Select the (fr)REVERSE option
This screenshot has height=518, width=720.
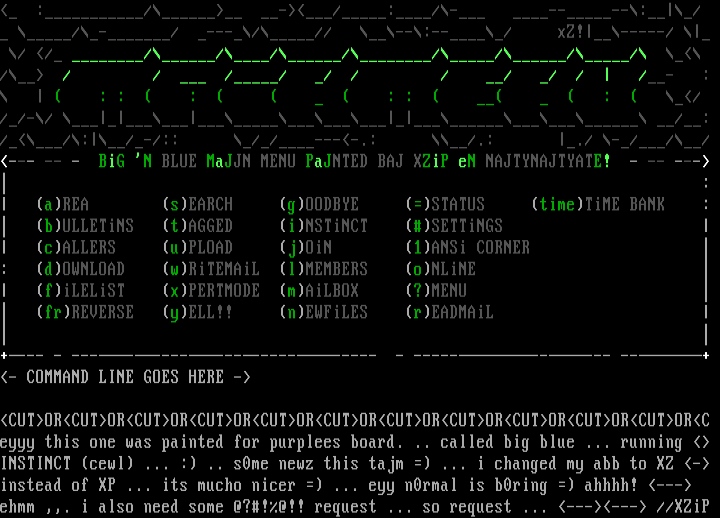point(84,312)
